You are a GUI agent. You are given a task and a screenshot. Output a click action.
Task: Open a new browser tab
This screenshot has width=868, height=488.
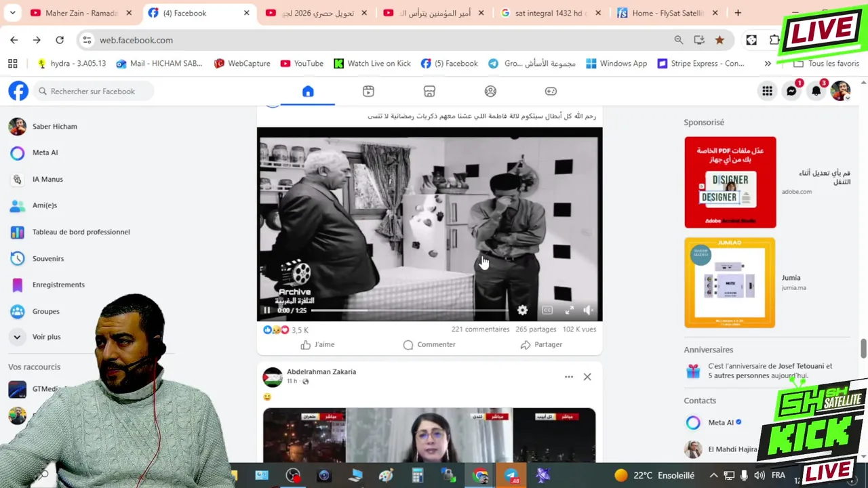click(738, 13)
